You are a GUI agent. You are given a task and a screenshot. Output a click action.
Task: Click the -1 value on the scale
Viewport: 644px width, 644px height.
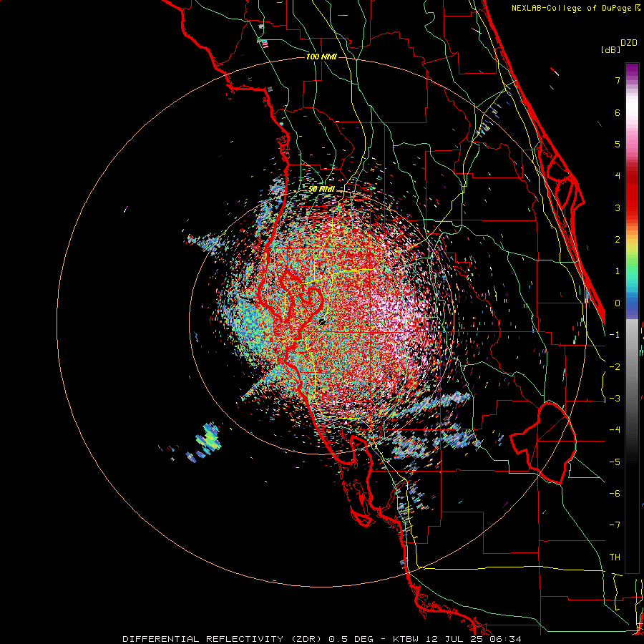(615, 335)
